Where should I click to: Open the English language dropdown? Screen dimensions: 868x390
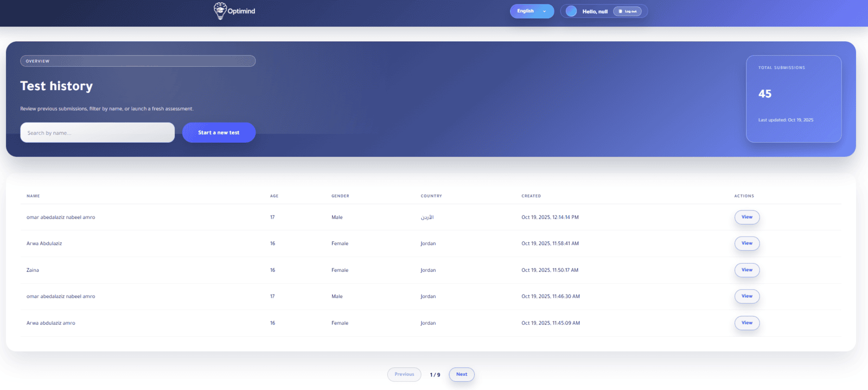(x=531, y=11)
